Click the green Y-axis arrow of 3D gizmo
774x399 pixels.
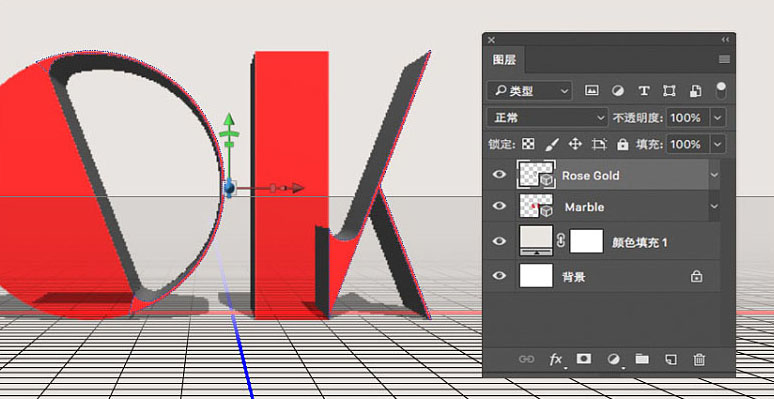pyautogui.click(x=229, y=120)
